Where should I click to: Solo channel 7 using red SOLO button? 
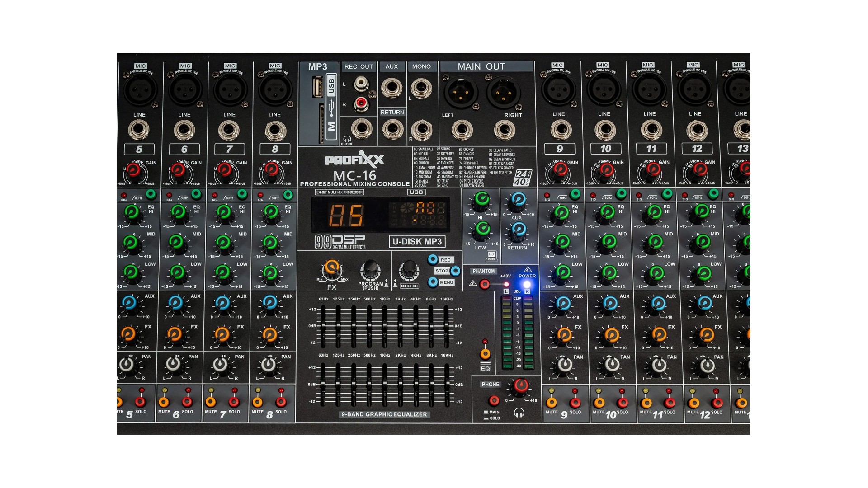point(234,402)
